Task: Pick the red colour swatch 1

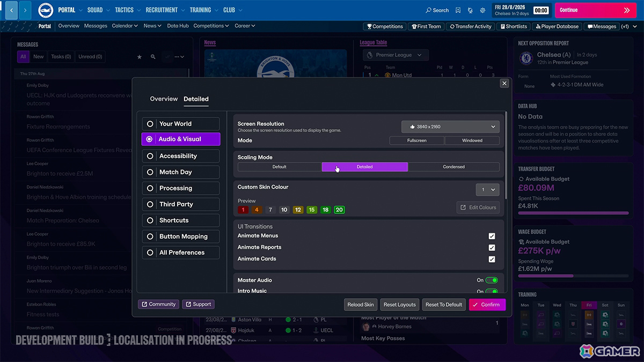Action: click(243, 210)
